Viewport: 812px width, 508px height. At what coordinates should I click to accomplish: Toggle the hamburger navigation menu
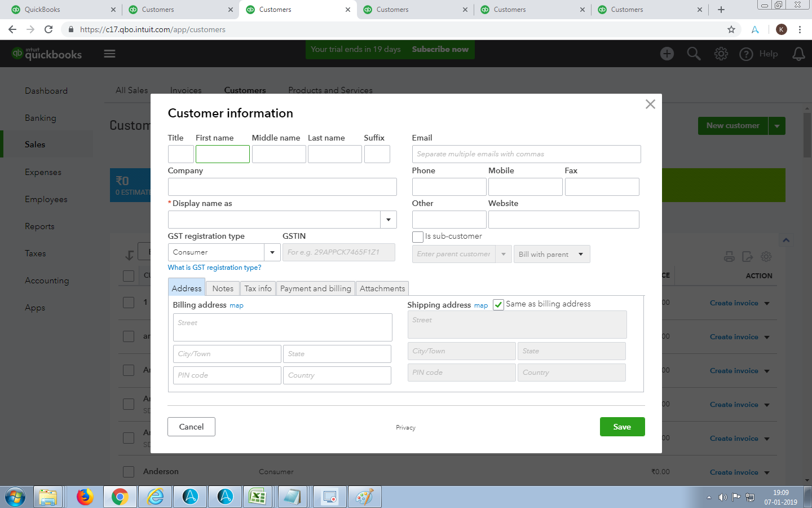click(109, 54)
